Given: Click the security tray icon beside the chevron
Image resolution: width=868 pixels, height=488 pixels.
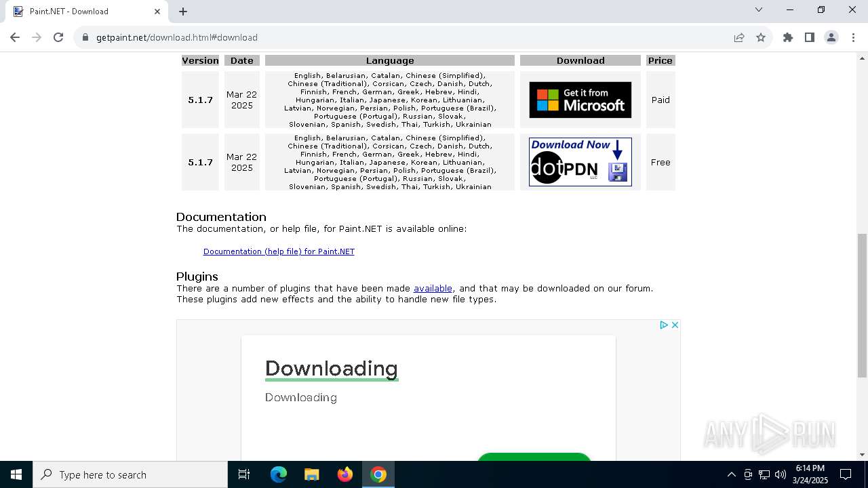Looking at the screenshot, I should 748,474.
